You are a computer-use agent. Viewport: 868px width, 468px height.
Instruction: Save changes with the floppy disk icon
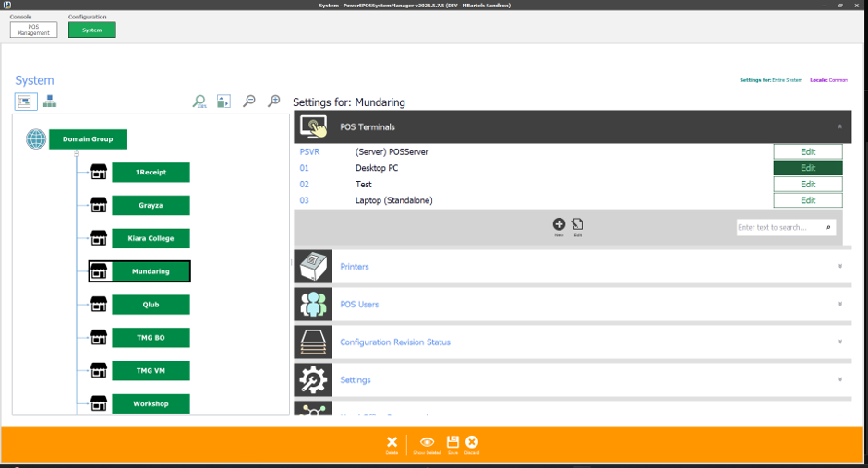452,445
